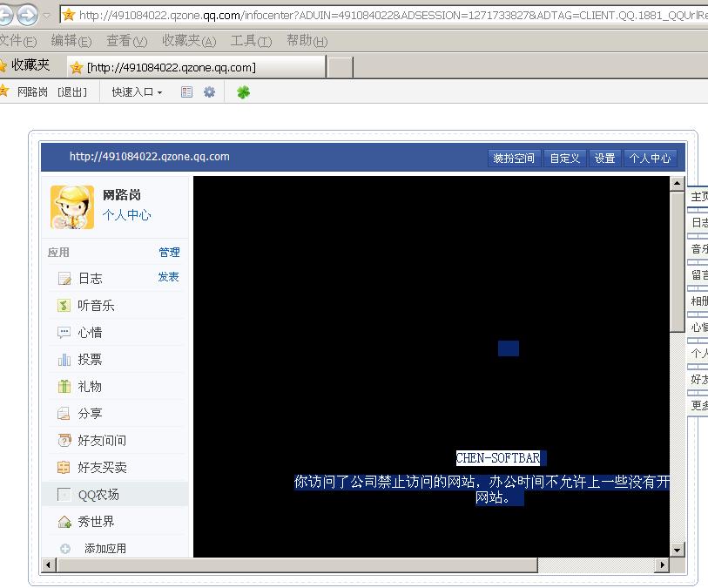Click the gear settings icon in Qzone toolbar
The height and width of the screenshot is (588, 708).
tap(210, 92)
